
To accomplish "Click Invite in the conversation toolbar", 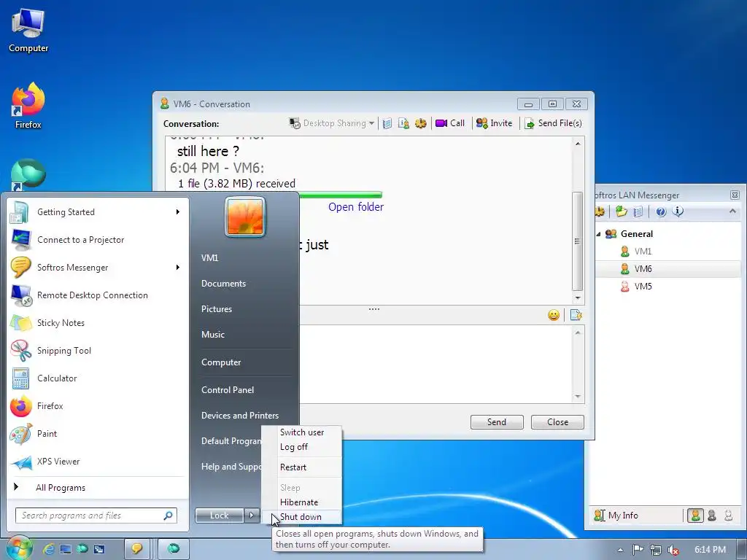I will tap(494, 122).
